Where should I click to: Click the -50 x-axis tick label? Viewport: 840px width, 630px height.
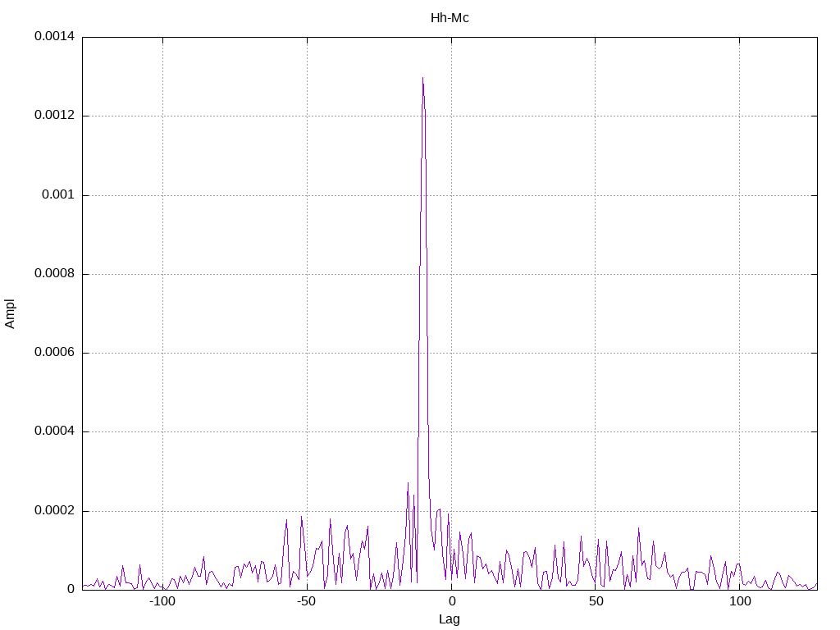pyautogui.click(x=307, y=601)
